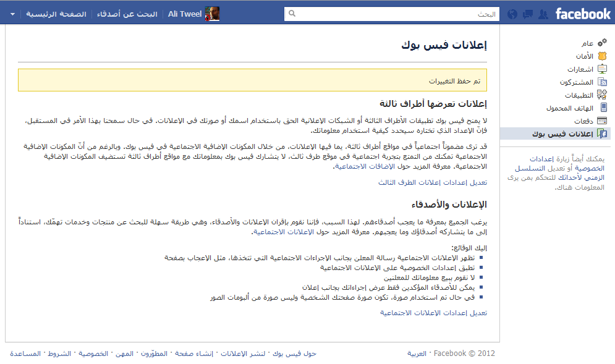Click the phone icon beside الهاتف المحمول
This screenshot has height=364, width=615.
(x=602, y=108)
